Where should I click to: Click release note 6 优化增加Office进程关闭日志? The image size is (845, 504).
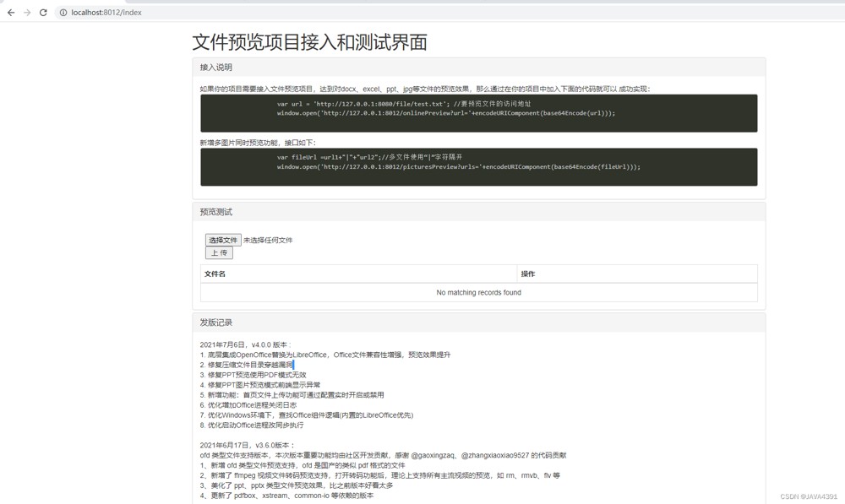tap(248, 405)
